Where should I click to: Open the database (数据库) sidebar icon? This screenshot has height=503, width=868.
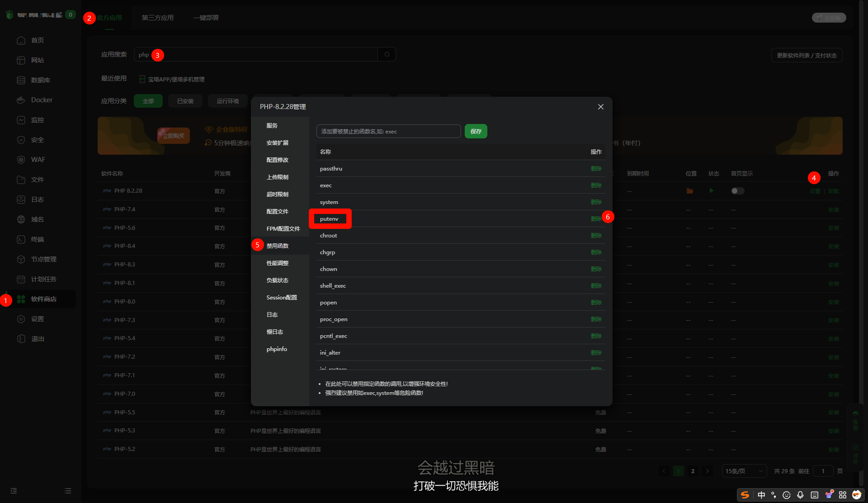tap(21, 80)
